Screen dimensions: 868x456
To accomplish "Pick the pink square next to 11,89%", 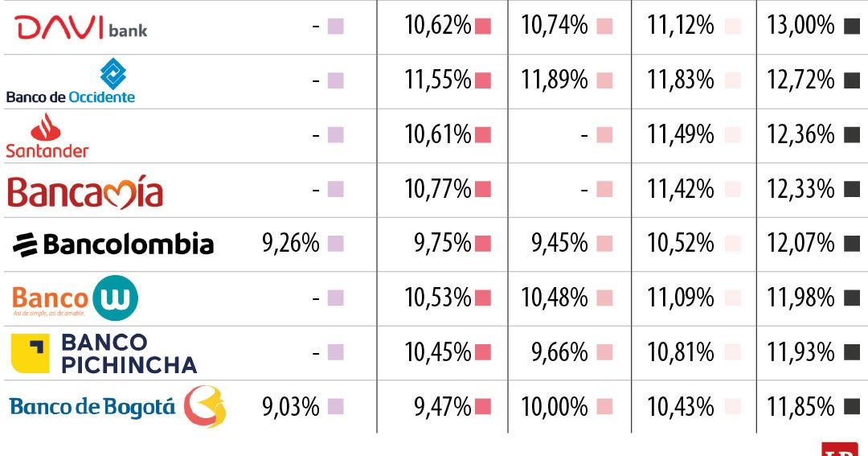I will (604, 80).
